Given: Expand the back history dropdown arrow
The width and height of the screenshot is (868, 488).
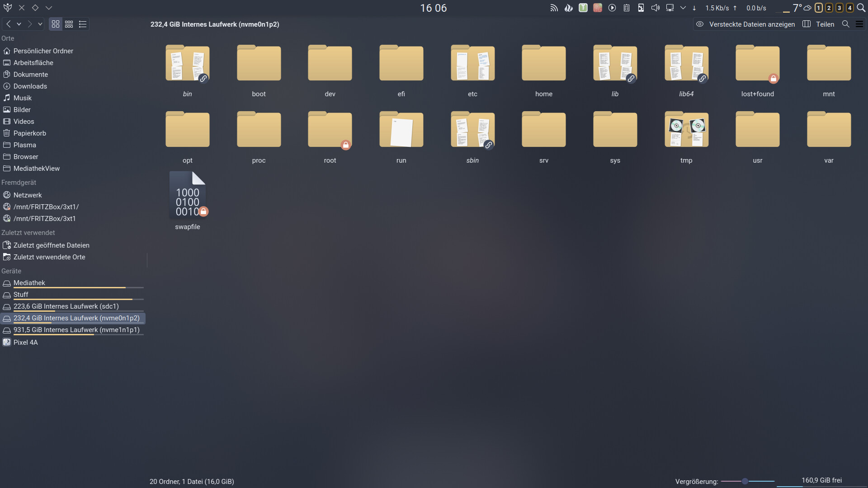Looking at the screenshot, I should 19,24.
